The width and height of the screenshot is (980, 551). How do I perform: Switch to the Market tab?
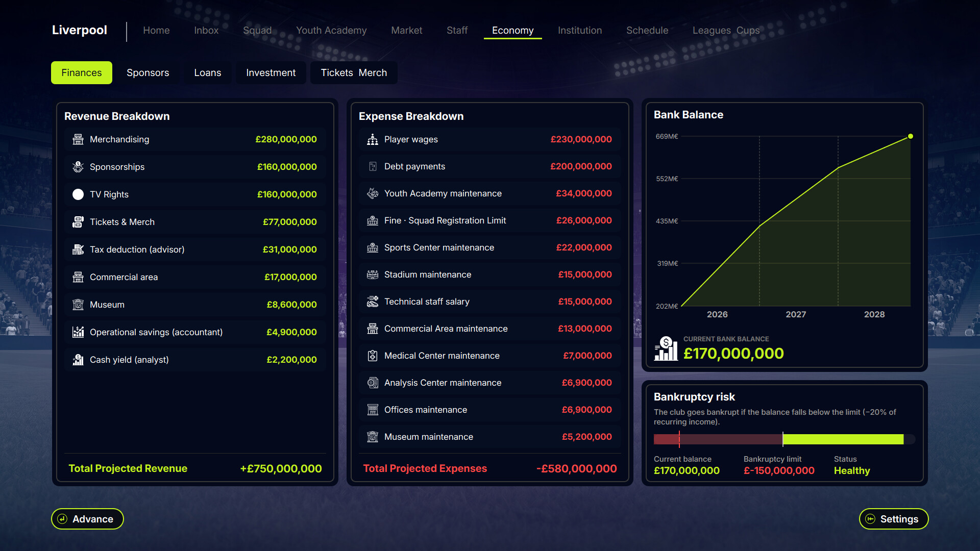point(406,30)
